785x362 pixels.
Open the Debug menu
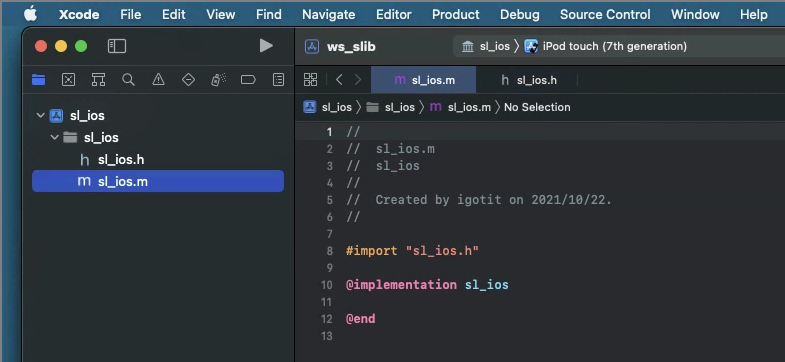[x=520, y=15]
